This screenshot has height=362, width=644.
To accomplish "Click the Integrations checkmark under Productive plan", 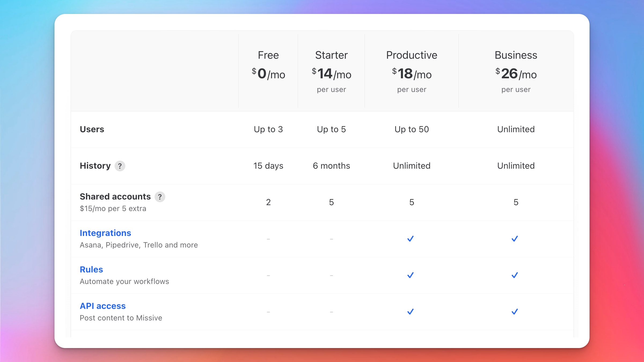I will coord(410,238).
